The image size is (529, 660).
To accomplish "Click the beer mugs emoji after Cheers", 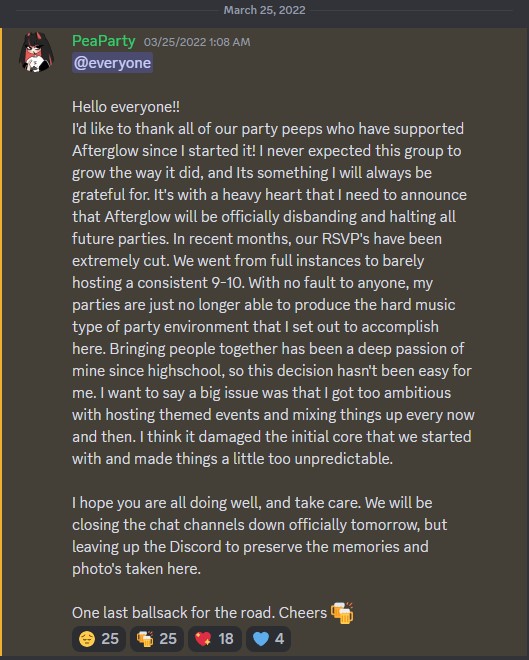I will point(342,613).
